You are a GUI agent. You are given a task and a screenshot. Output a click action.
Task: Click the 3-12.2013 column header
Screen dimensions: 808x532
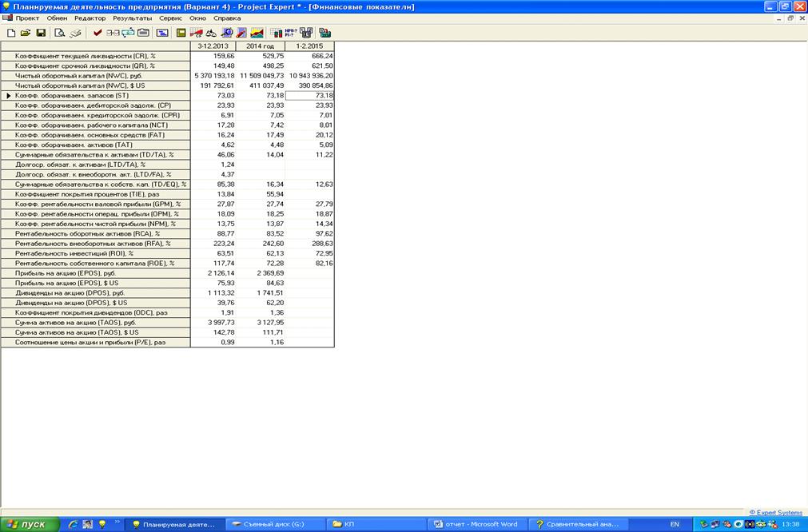click(213, 46)
